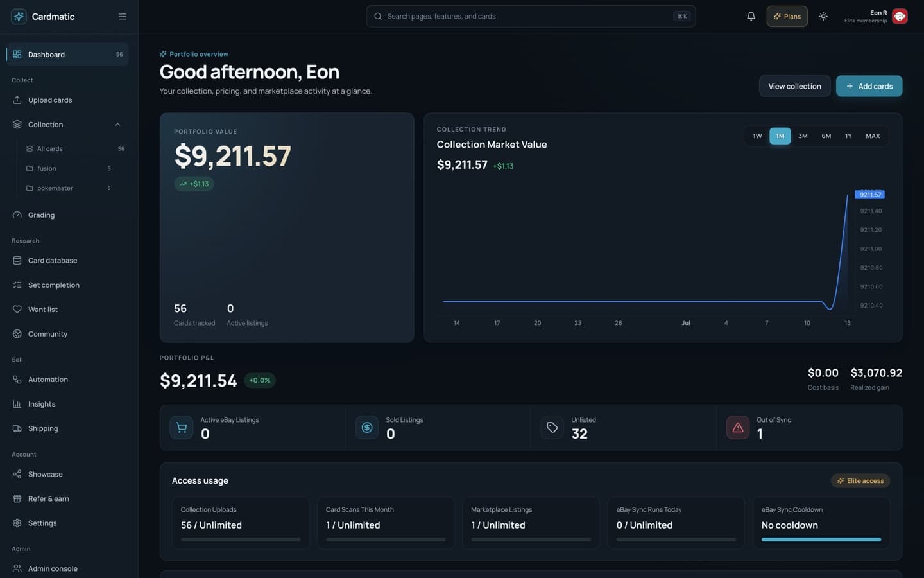Click the eBay Sync Cooldown progress bar
The image size is (924, 578).
[x=821, y=539]
